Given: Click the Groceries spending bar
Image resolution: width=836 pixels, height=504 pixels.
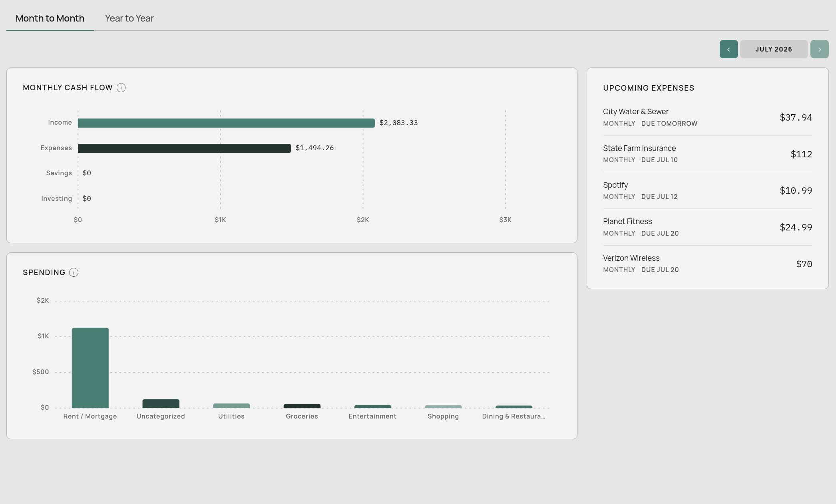Looking at the screenshot, I should point(302,406).
